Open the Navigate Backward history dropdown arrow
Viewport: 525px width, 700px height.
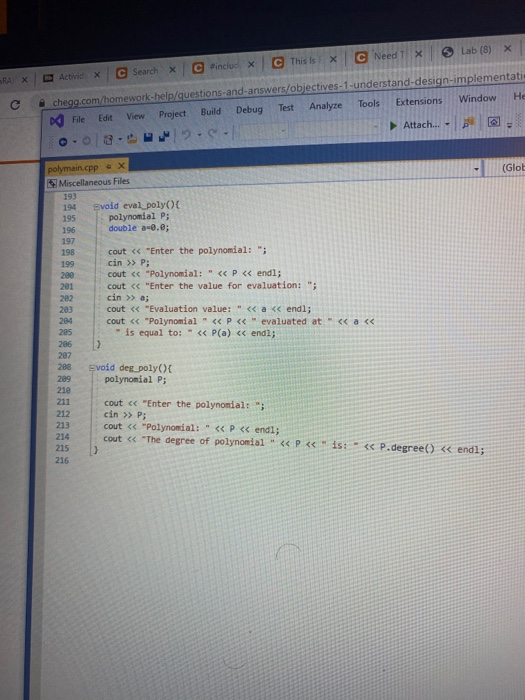[x=75, y=142]
